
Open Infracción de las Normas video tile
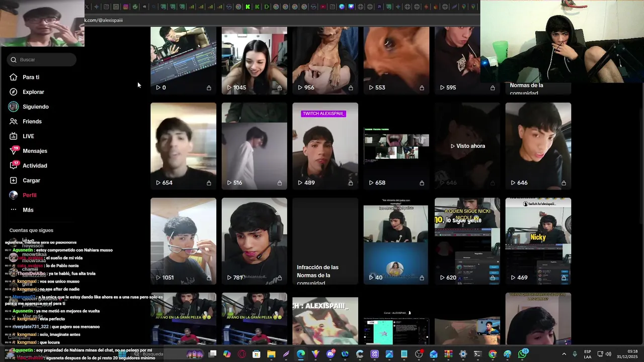(x=325, y=241)
